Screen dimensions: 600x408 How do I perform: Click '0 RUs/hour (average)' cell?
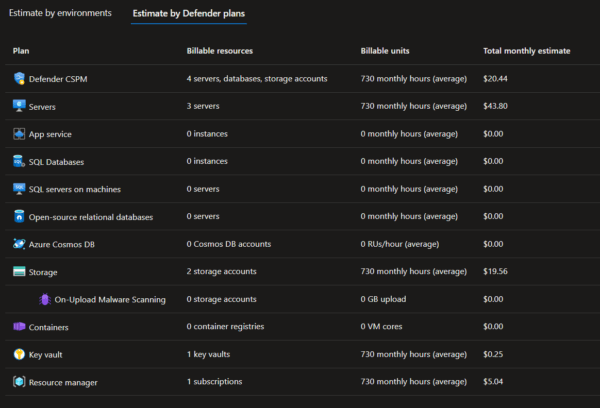[400, 244]
